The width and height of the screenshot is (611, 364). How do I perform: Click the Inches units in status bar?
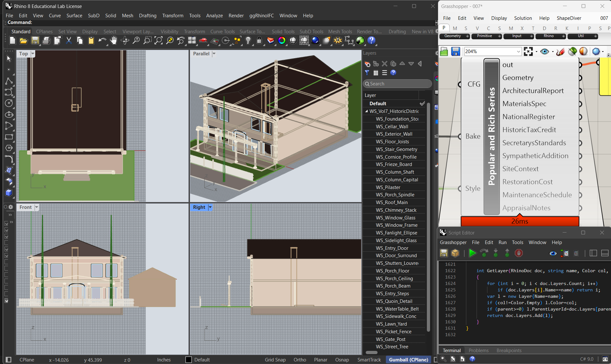coord(164,360)
